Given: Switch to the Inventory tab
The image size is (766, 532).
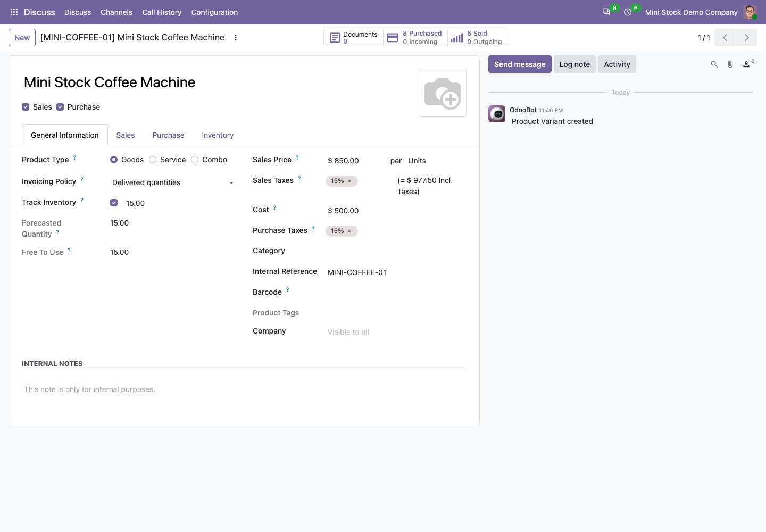Looking at the screenshot, I should tap(218, 135).
